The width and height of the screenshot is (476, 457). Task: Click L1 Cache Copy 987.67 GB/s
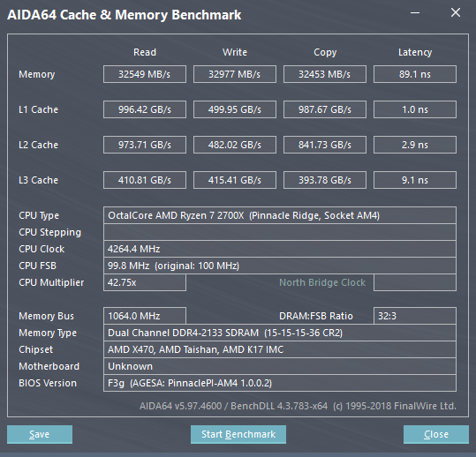pyautogui.click(x=325, y=109)
